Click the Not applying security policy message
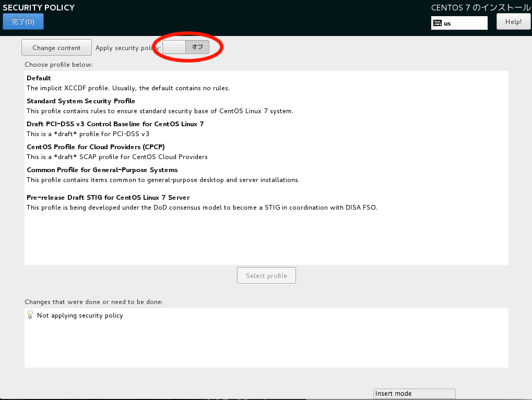This screenshot has width=532, height=400. pos(80,316)
